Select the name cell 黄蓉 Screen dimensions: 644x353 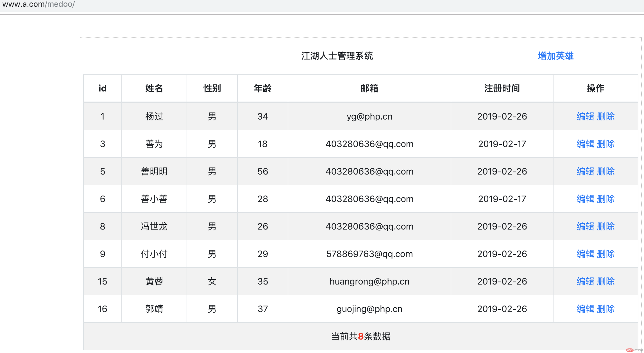(x=154, y=281)
